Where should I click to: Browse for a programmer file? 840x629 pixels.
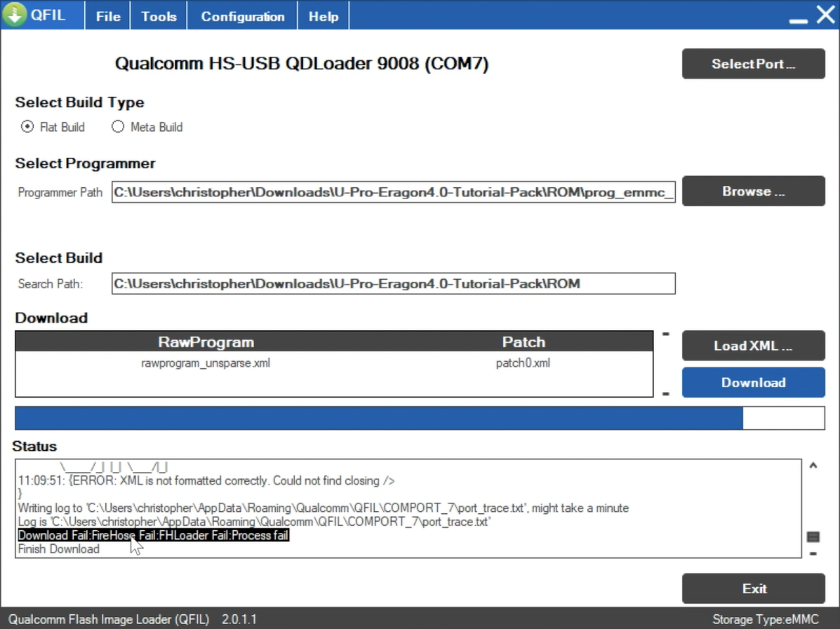(753, 191)
